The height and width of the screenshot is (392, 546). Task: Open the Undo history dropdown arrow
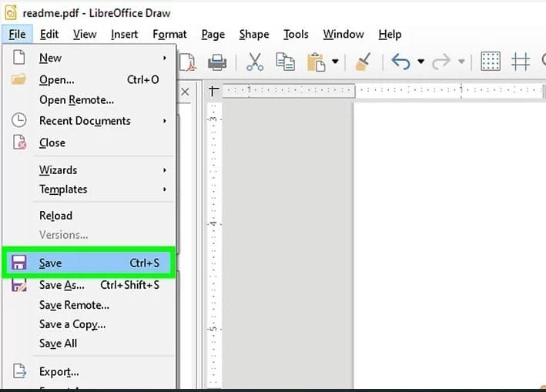tap(421, 62)
